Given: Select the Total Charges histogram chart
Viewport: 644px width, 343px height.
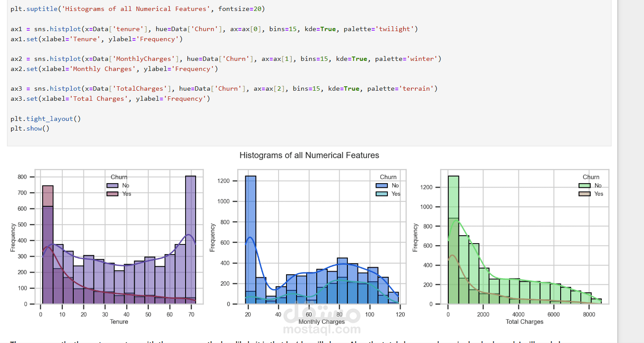Looking at the screenshot, I should coord(524,237).
